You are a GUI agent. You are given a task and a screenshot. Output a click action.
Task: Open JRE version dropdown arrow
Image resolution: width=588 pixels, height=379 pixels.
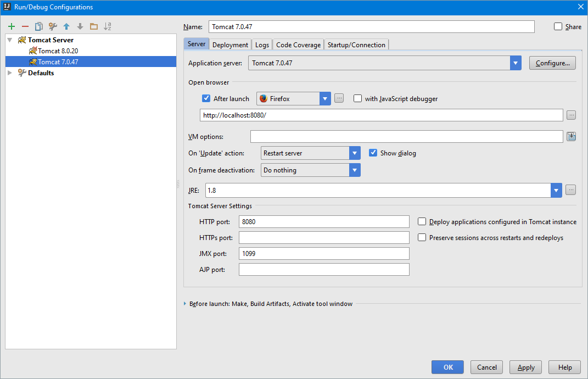[x=556, y=190]
